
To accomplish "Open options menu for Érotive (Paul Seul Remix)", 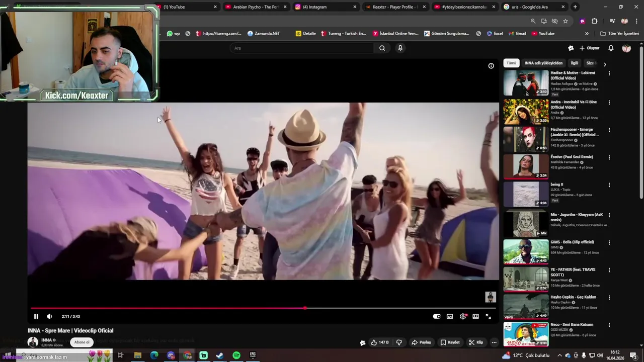I will pyautogui.click(x=609, y=157).
